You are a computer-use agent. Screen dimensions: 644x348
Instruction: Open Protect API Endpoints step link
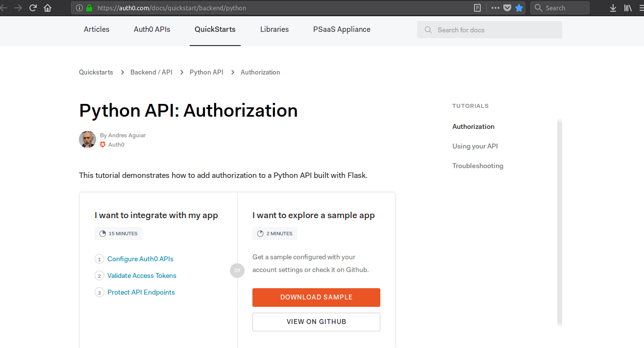coord(141,292)
